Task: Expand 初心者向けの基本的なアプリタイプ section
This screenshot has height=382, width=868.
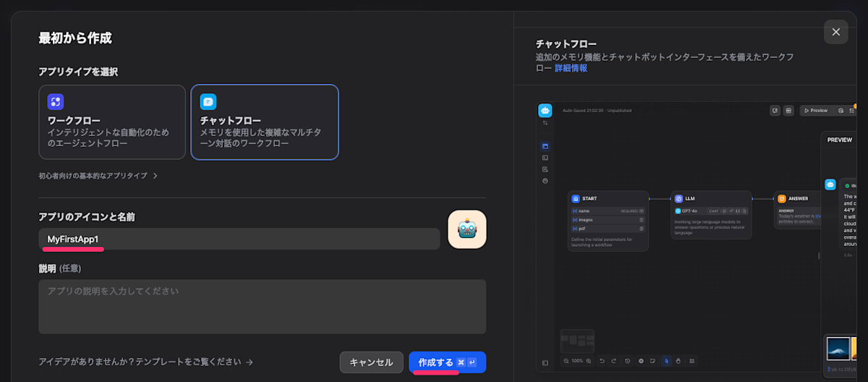Action: click(x=98, y=176)
